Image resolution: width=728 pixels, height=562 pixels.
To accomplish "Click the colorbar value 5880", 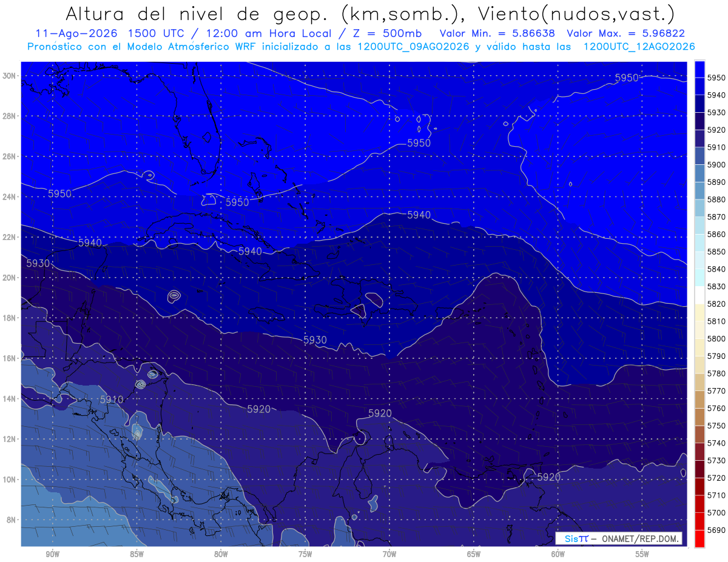I will point(716,199).
